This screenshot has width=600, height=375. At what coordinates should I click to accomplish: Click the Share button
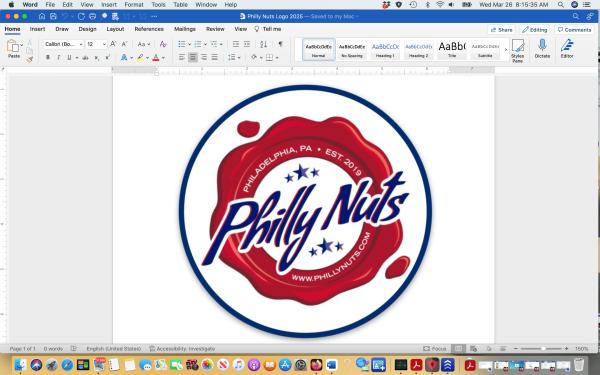501,30
